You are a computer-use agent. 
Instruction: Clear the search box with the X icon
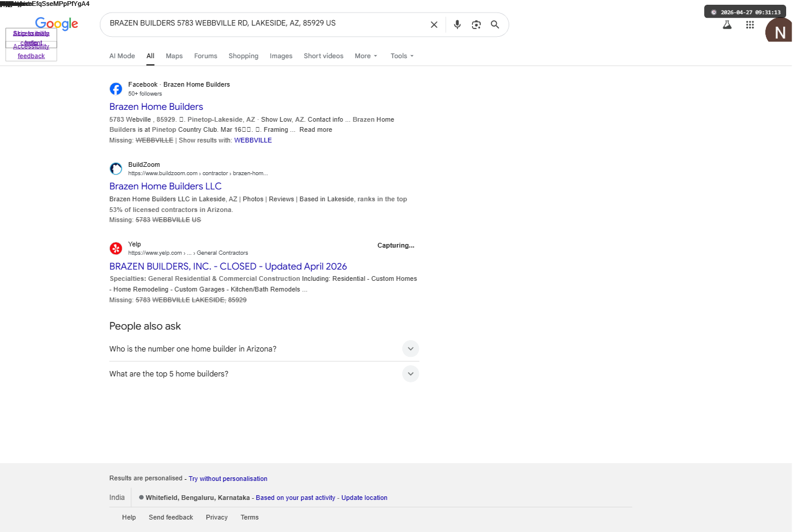pos(434,24)
